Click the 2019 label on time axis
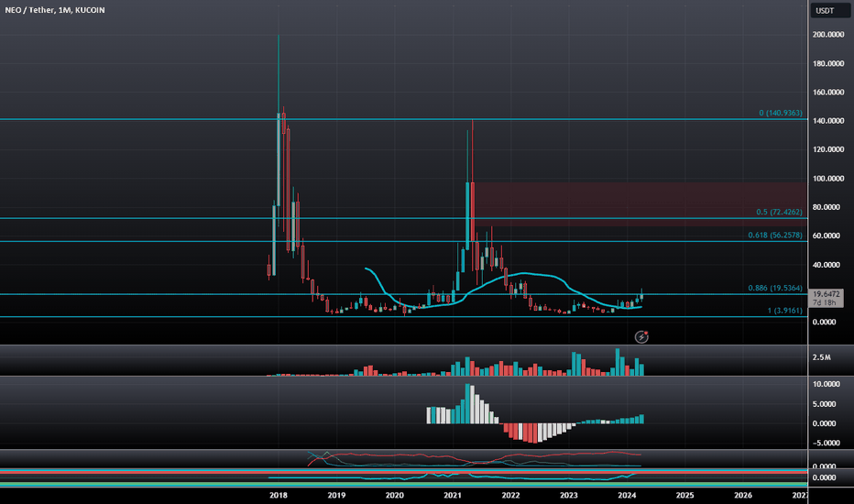 [336, 495]
